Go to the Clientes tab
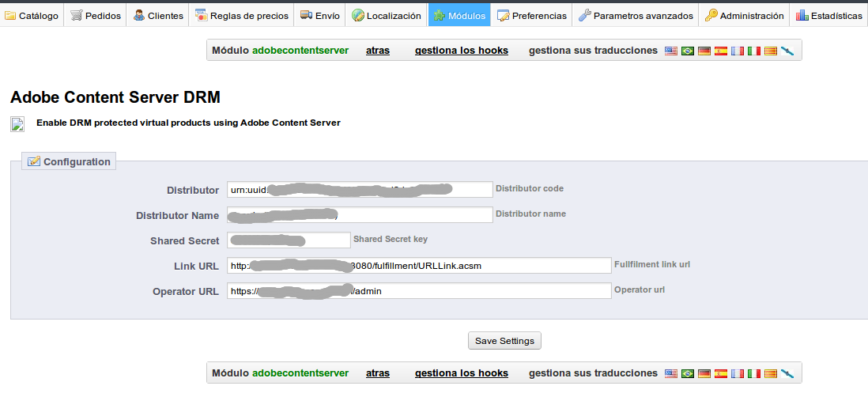 coord(158,16)
